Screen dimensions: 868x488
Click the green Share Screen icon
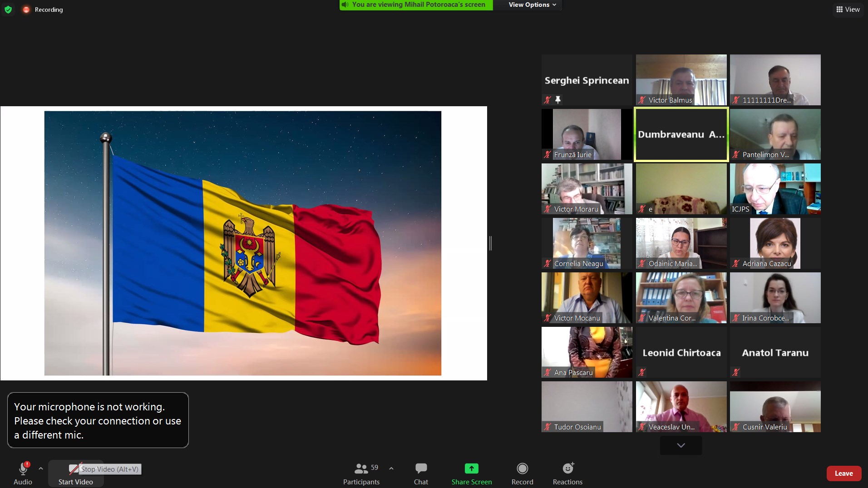tap(471, 468)
